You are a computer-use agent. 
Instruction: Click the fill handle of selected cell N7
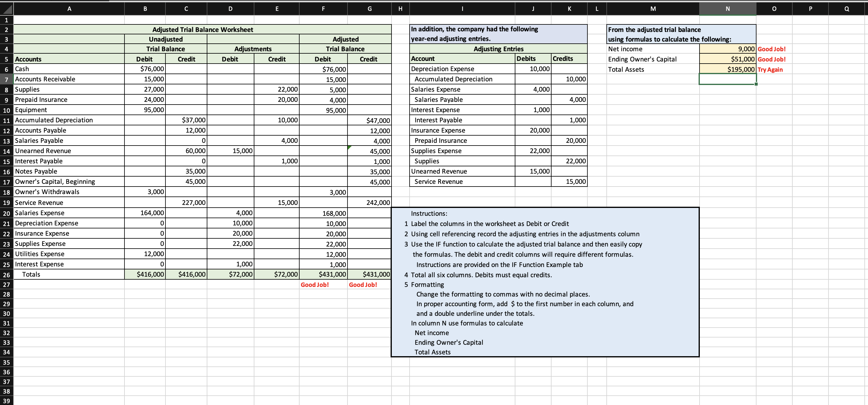(x=756, y=84)
